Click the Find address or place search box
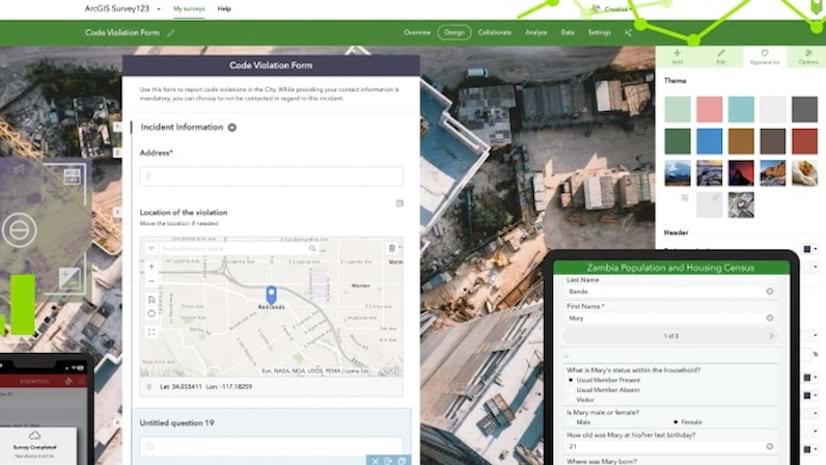The width and height of the screenshot is (826, 465). coord(233,249)
